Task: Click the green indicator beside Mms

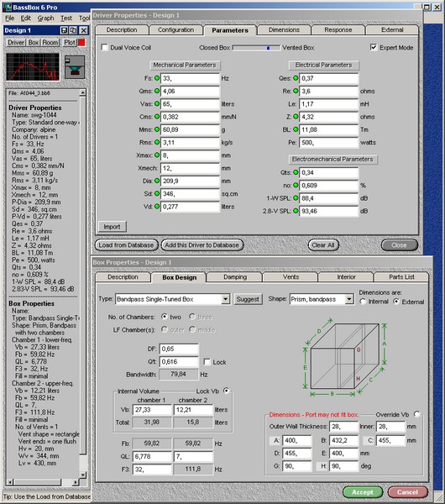Action: click(157, 129)
